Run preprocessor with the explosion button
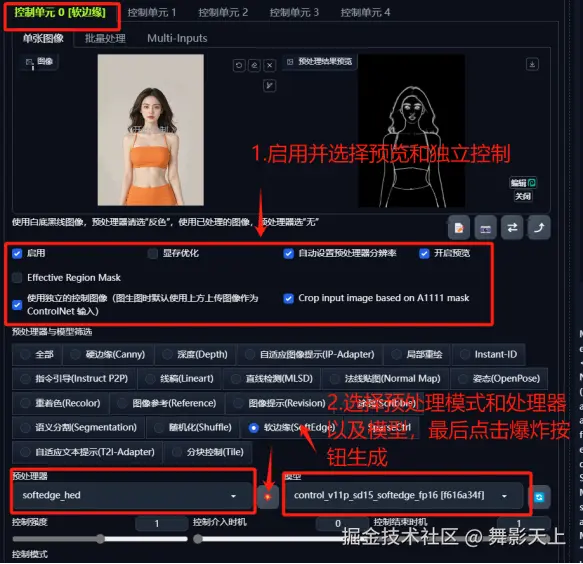Viewport: 583px width, 564px height. pyautogui.click(x=268, y=497)
